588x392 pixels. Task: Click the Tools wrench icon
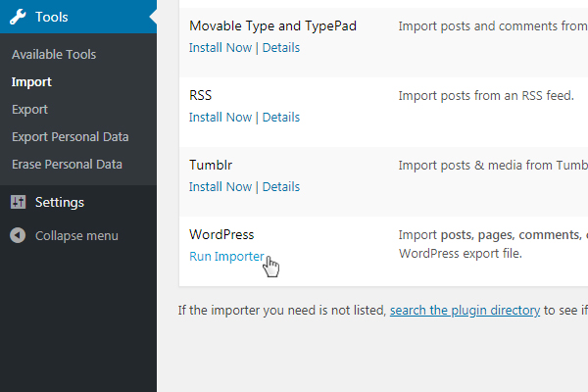[18, 17]
